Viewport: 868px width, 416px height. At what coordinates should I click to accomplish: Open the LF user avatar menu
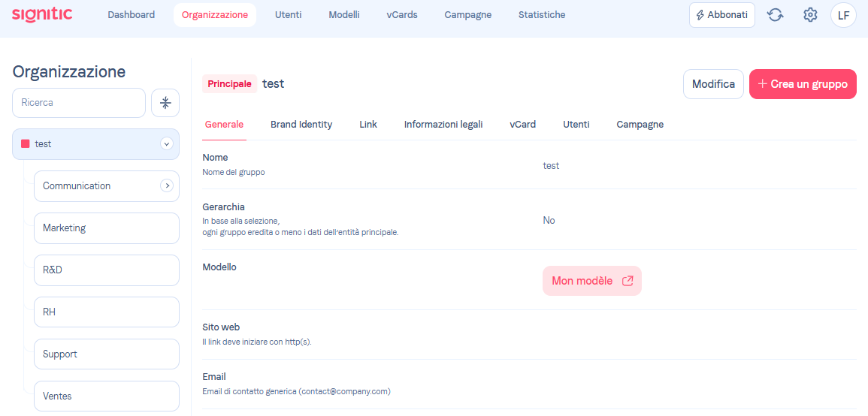(844, 15)
